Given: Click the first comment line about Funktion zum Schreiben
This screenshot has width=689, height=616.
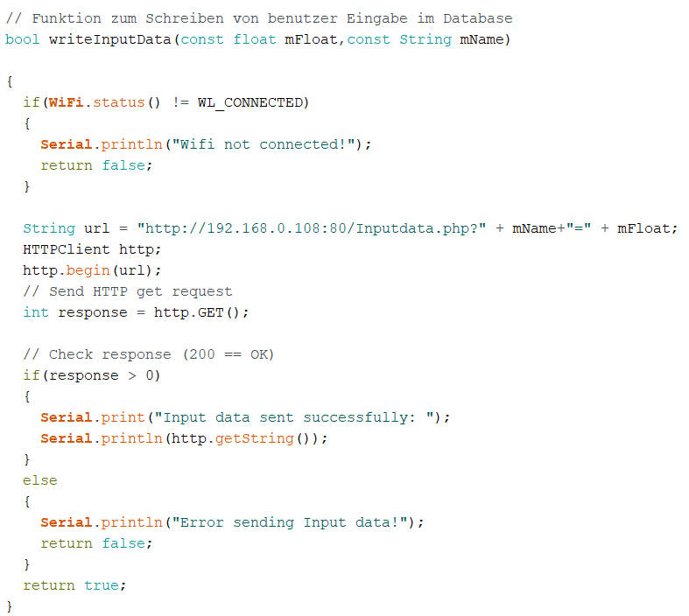Looking at the screenshot, I should pyautogui.click(x=259, y=18).
